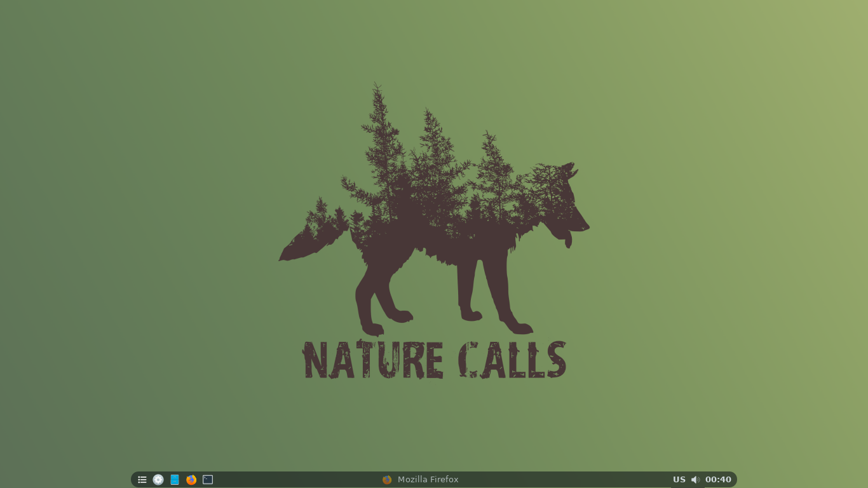
Task: Click the 00:40 clock
Action: coord(718,480)
